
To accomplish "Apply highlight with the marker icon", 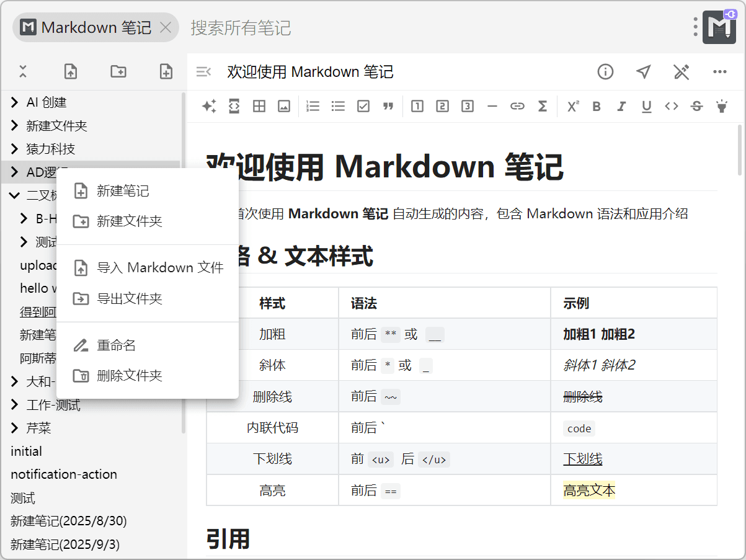I will (721, 106).
